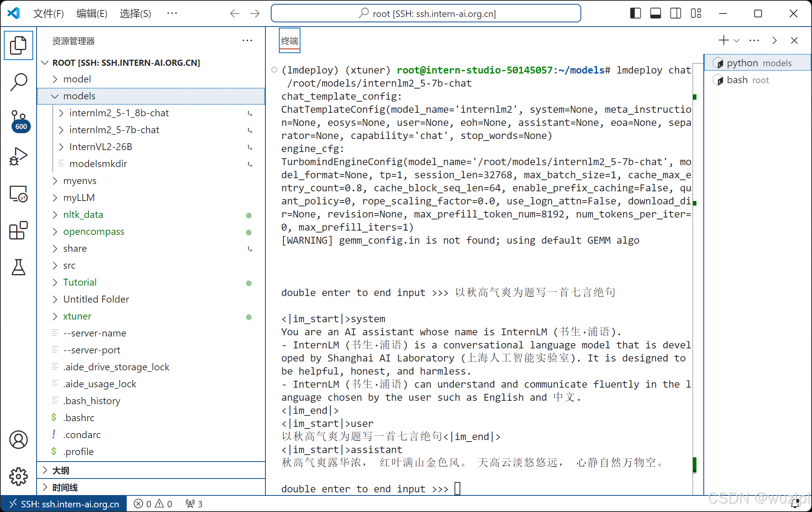The width and height of the screenshot is (812, 512).
Task: Open the Run and Debug view
Action: tap(18, 156)
